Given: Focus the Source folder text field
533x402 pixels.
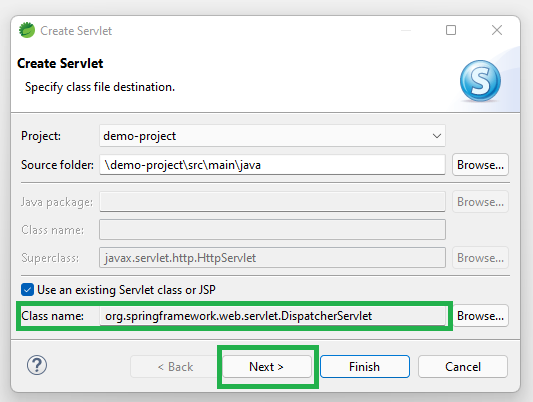Looking at the screenshot, I should point(272,165).
